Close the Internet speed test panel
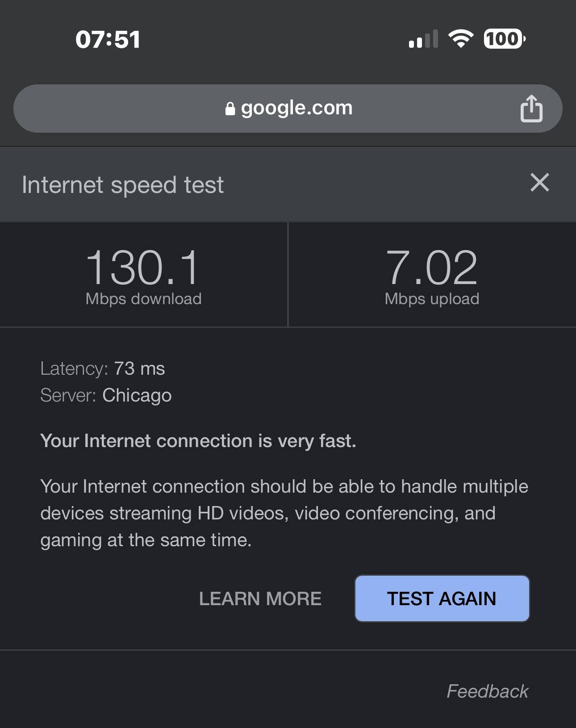This screenshot has height=728, width=576. pyautogui.click(x=539, y=183)
